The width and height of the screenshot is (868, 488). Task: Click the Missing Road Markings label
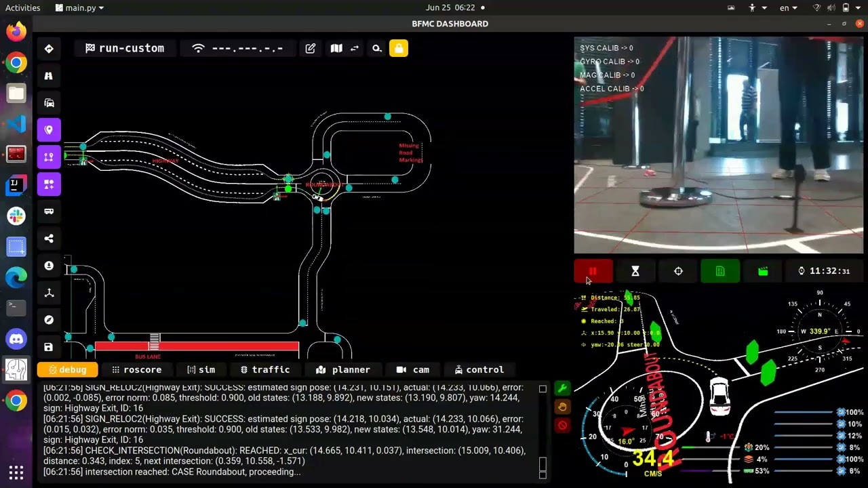click(x=410, y=152)
